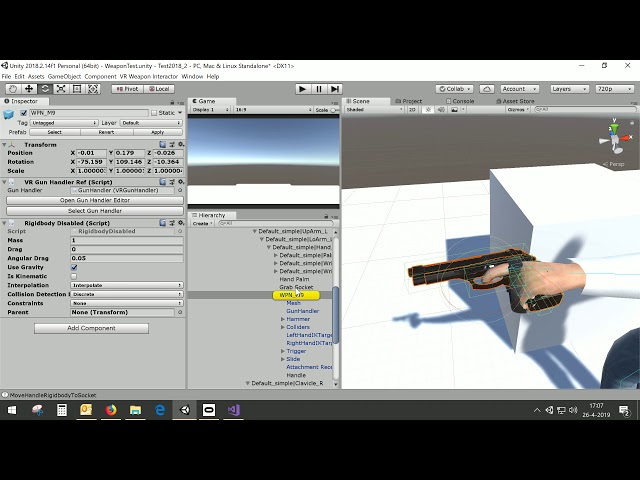Open the VR Weapon Interactor menu
Image resolution: width=640 pixels, height=480 pixels.
pos(149,76)
